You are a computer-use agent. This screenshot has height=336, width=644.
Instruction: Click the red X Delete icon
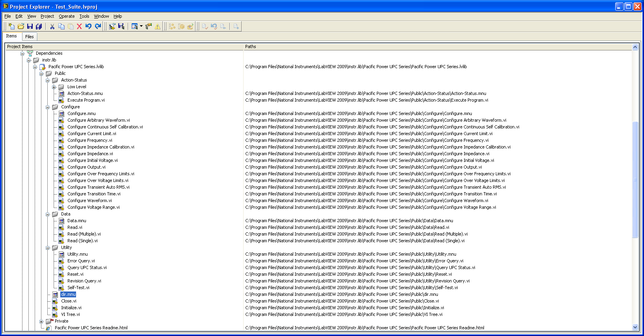click(79, 26)
